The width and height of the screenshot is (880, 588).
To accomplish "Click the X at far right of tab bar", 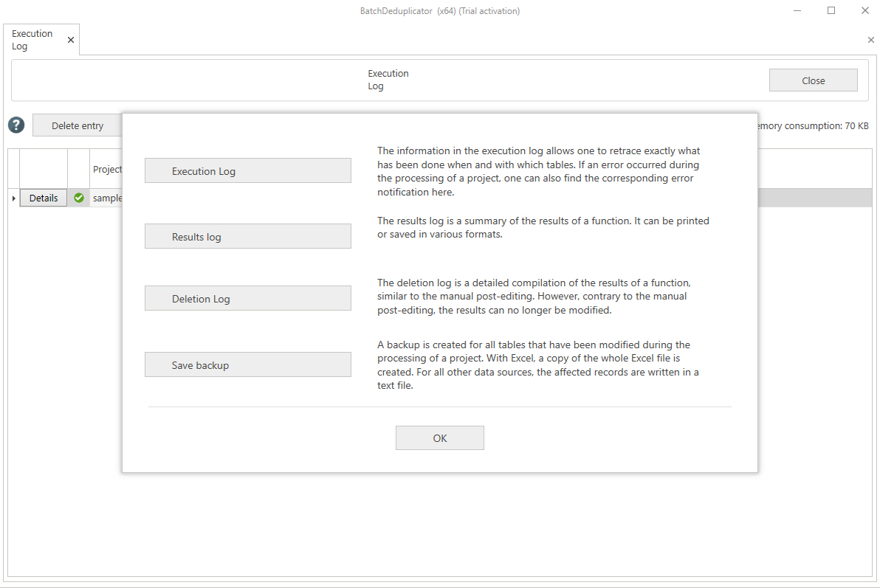I will tap(871, 41).
